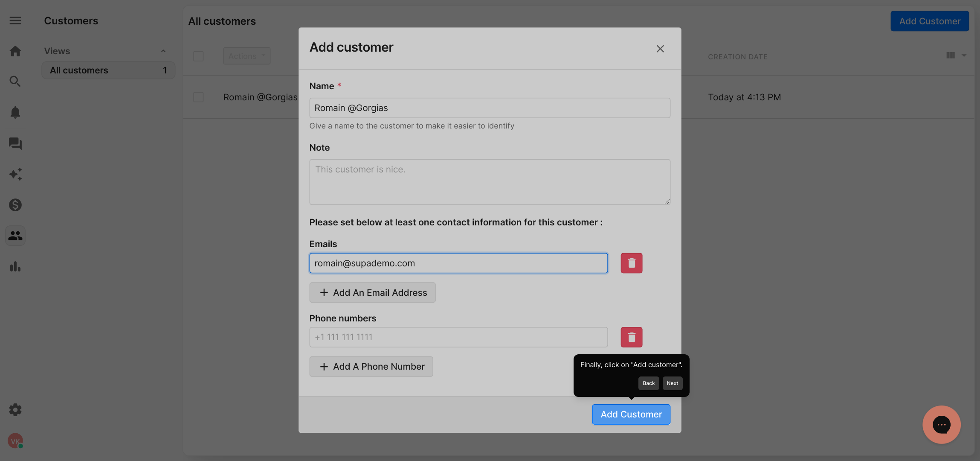Click the Name input field
Screen dimensions: 980x461
pyautogui.click(x=490, y=108)
